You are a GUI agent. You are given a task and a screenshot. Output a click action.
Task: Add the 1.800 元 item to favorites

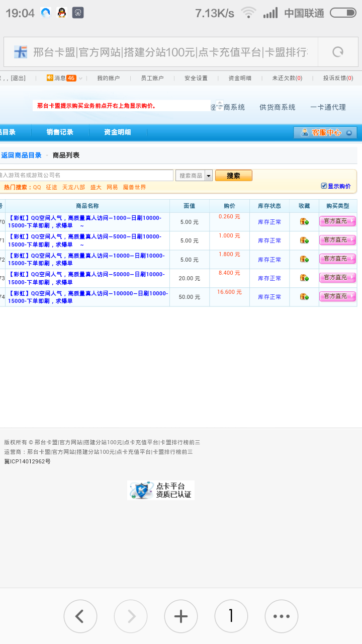click(x=304, y=259)
